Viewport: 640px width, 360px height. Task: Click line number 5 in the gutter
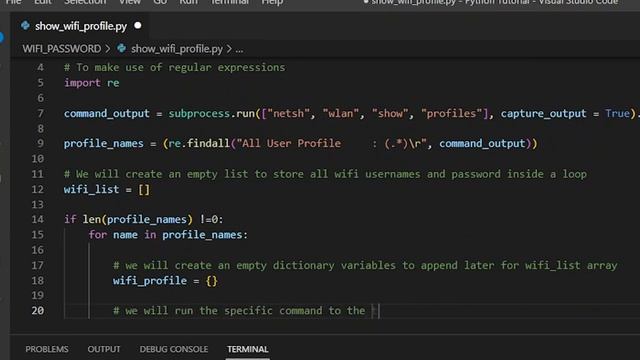pyautogui.click(x=40, y=83)
